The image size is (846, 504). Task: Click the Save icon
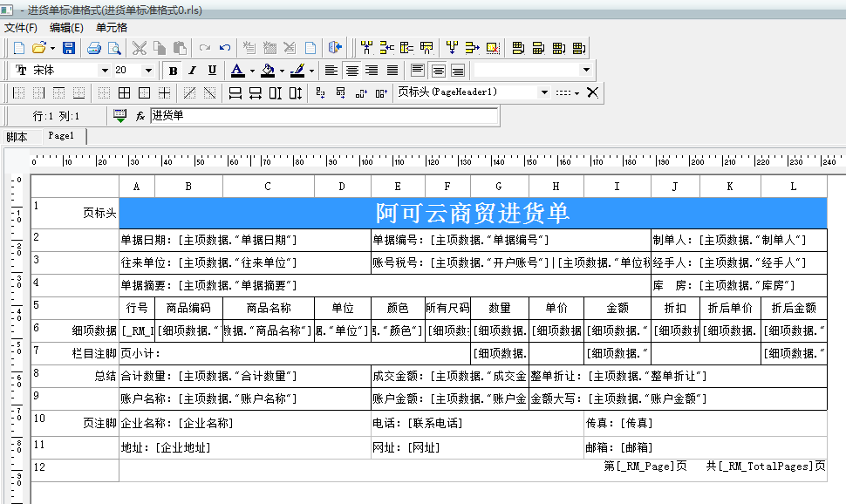tap(69, 48)
